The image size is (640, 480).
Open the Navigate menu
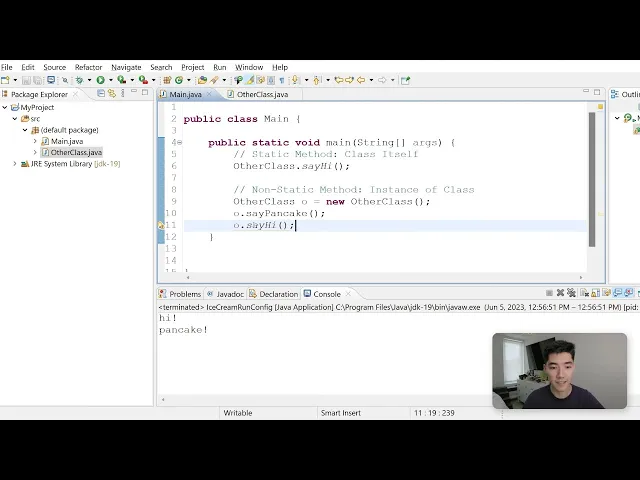(x=126, y=67)
